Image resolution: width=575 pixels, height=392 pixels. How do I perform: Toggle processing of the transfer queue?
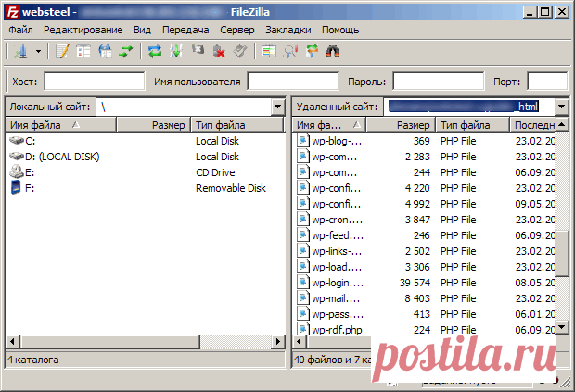[x=176, y=51]
